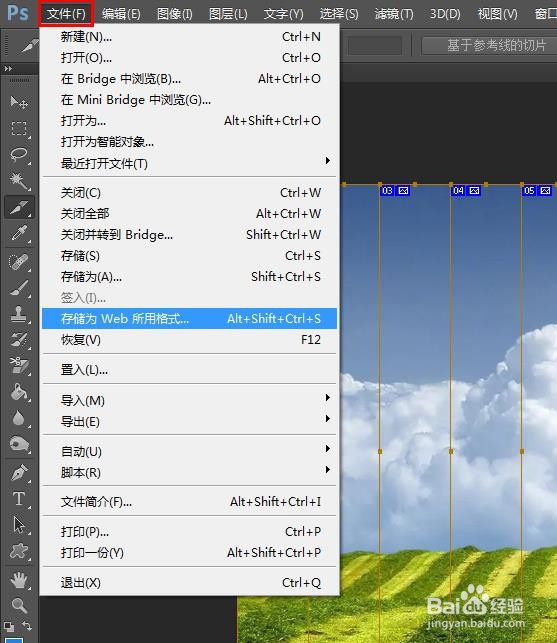This screenshot has height=643, width=557.
Task: Click the empty field in options bar
Action: click(374, 45)
